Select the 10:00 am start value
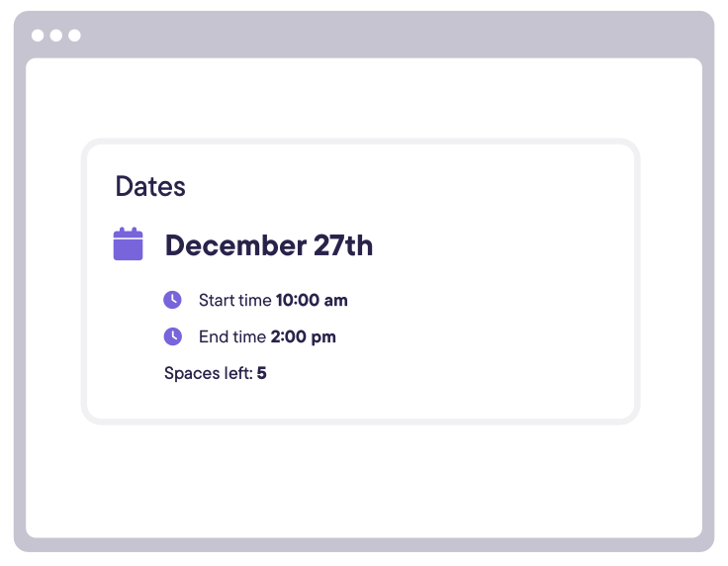This screenshot has width=728, height=566. [312, 300]
